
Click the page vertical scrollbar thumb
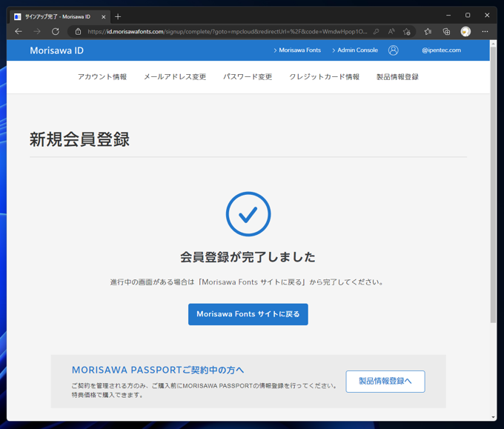tap(493, 184)
